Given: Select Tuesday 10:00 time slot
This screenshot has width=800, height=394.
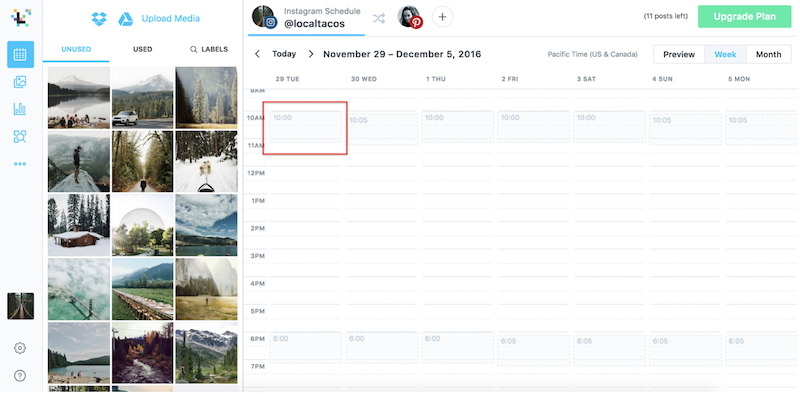Looking at the screenshot, I should click(306, 127).
